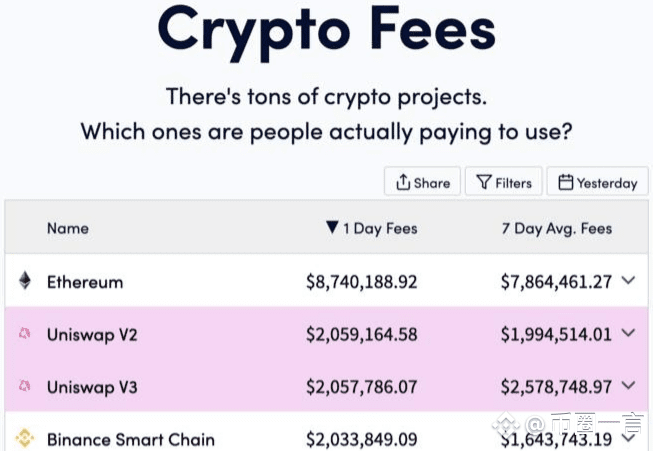Sort by 7 Day Avg. Fees column

click(x=557, y=229)
